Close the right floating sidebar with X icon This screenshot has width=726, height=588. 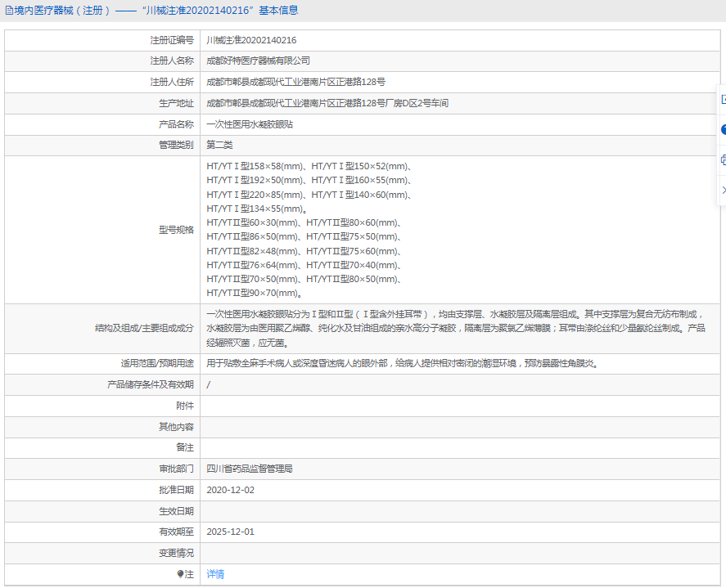[723, 190]
